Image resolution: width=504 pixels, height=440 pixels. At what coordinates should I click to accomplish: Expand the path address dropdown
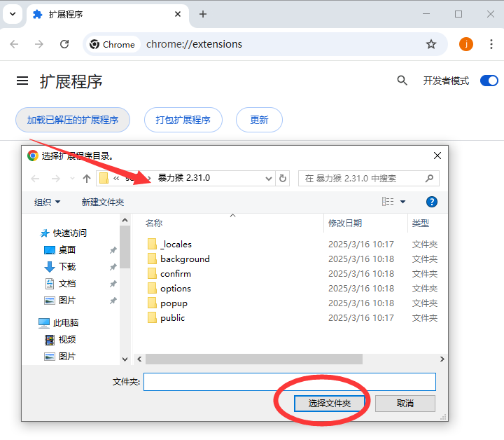[x=269, y=179]
